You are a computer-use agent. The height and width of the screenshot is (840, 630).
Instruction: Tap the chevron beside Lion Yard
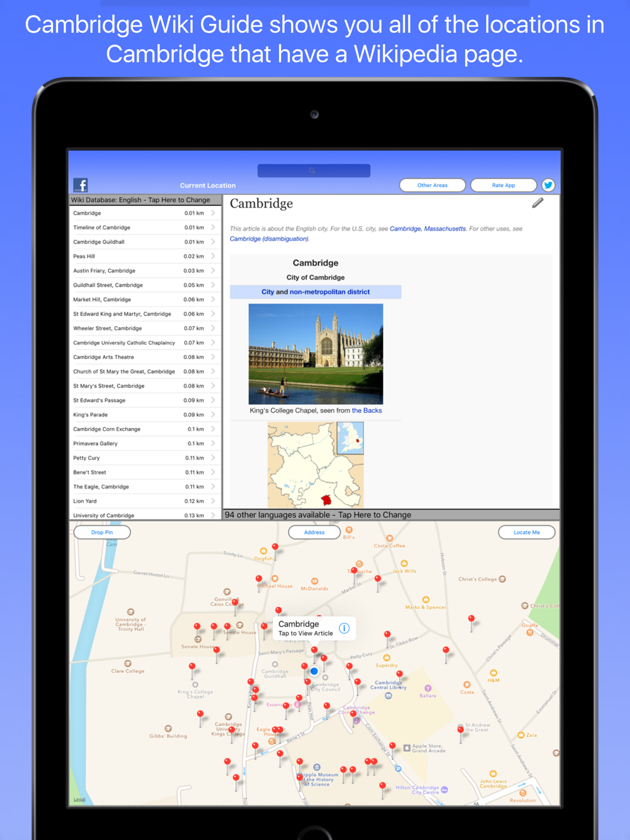click(213, 501)
